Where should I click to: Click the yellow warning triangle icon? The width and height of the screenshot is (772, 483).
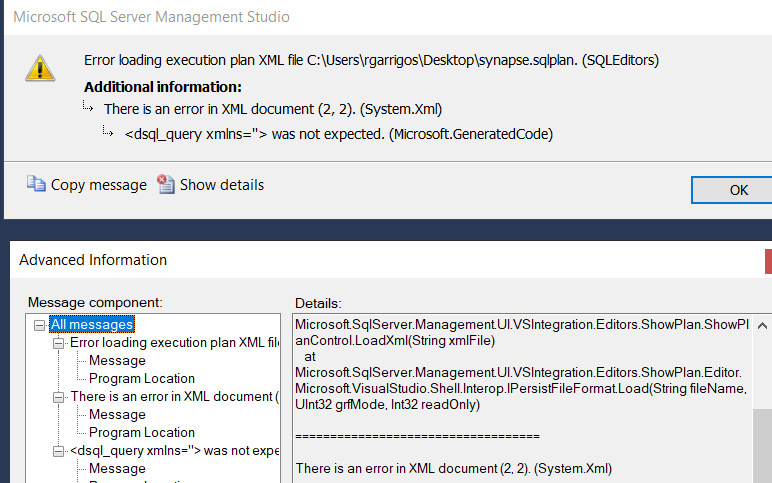(40, 68)
